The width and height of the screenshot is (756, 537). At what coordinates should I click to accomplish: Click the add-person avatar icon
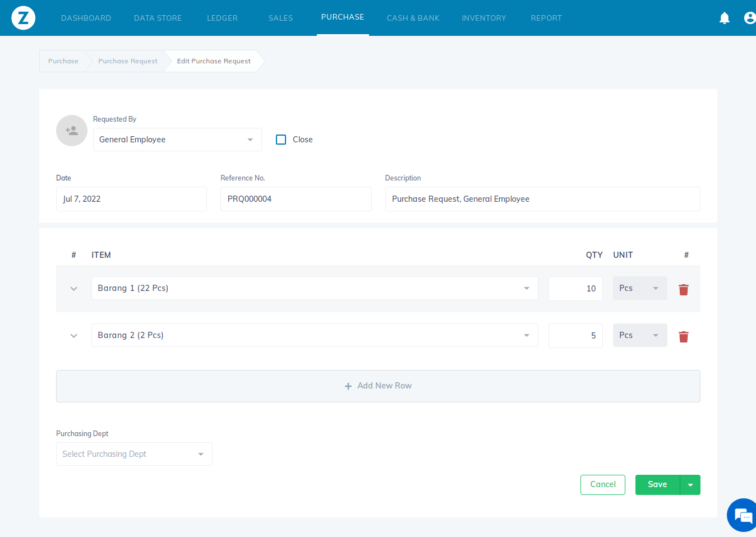pyautogui.click(x=72, y=131)
